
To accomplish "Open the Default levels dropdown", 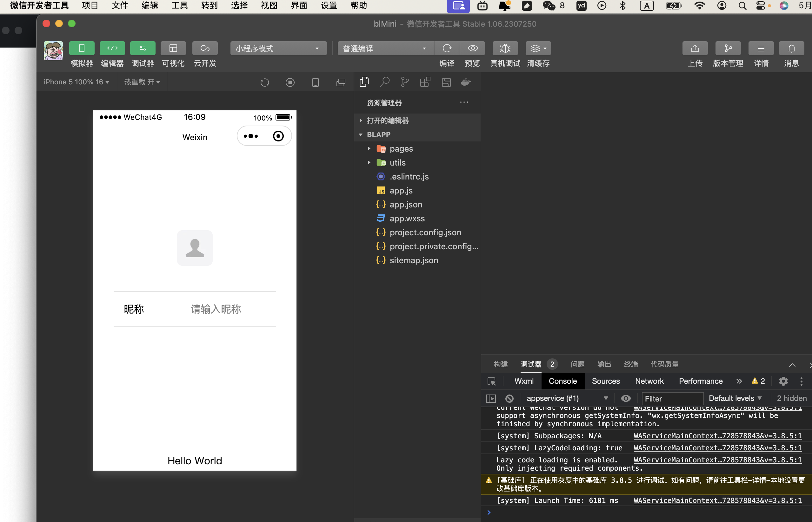I will 735,398.
